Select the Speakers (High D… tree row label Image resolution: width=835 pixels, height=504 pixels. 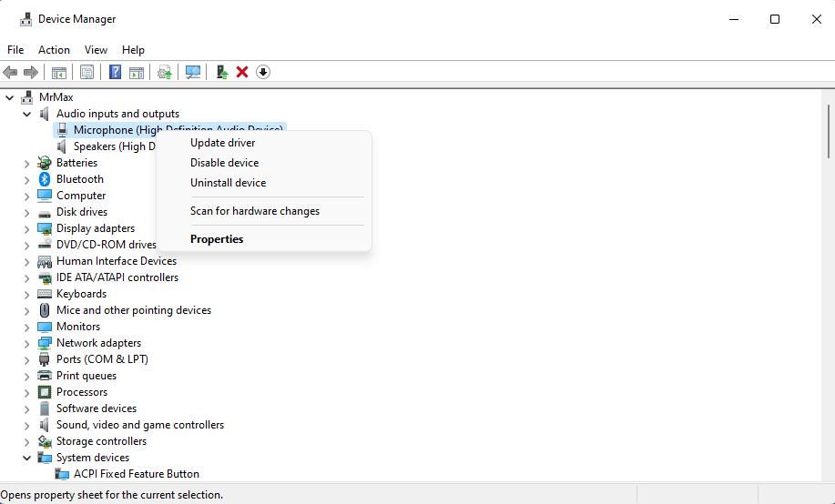tap(115, 146)
